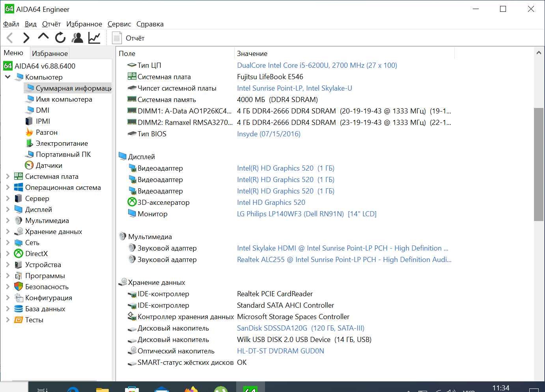Click the AIDA64 taskbar icon
The image size is (545, 392).
pos(250,388)
